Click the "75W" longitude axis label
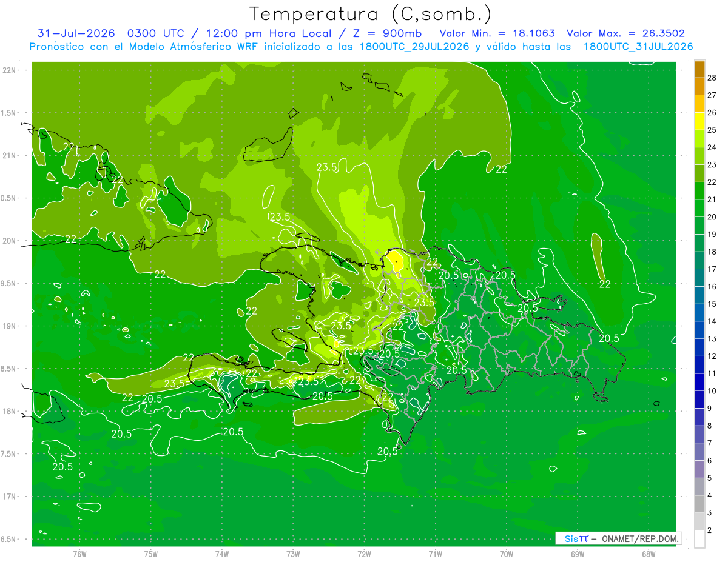The width and height of the screenshot is (728, 562). pos(150,554)
